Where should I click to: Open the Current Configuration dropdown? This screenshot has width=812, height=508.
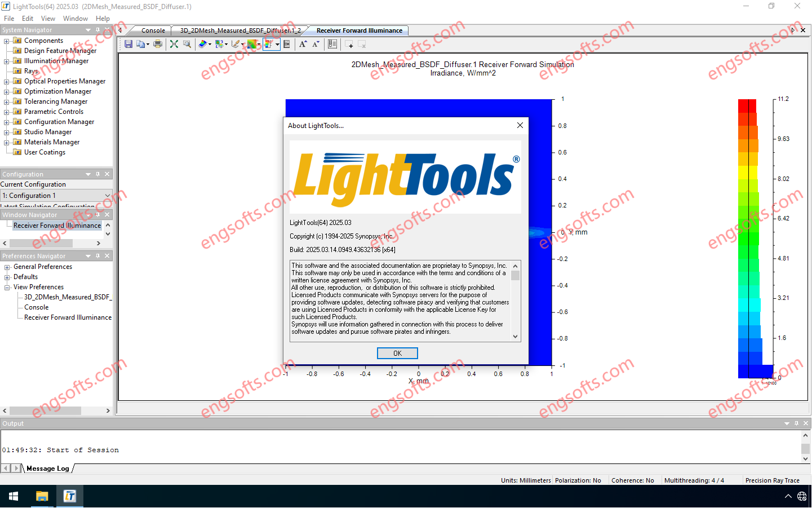[107, 195]
